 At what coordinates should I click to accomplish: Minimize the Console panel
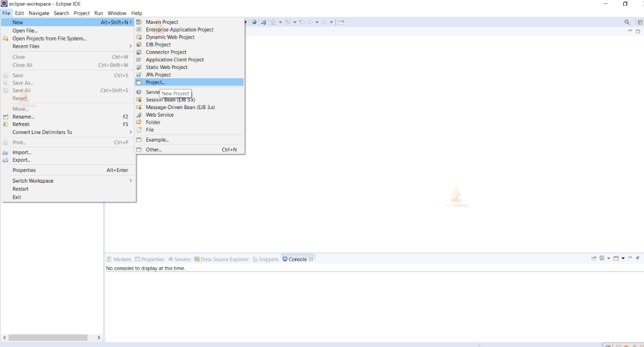tap(630, 257)
